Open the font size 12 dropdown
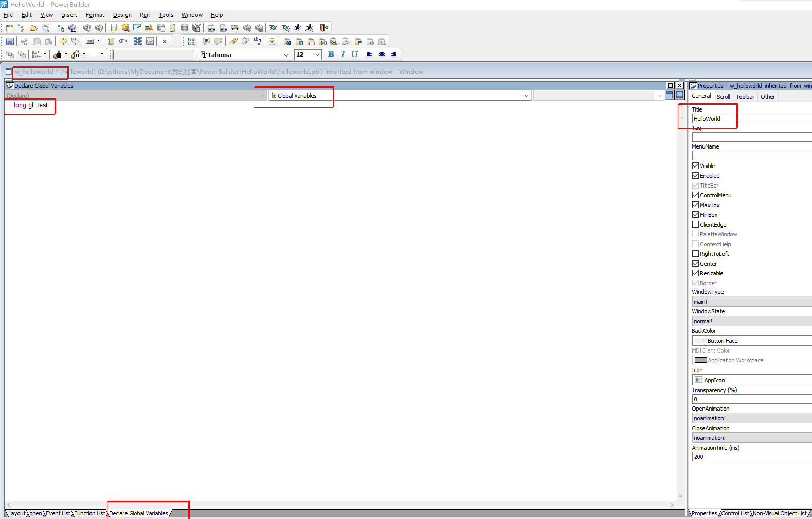812x519 pixels. point(317,55)
